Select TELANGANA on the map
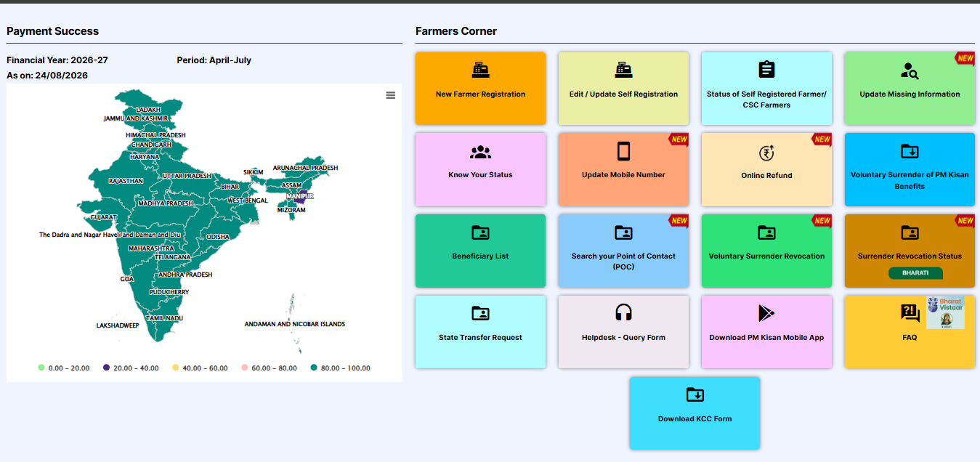The height and width of the screenshot is (462, 980). click(x=172, y=257)
